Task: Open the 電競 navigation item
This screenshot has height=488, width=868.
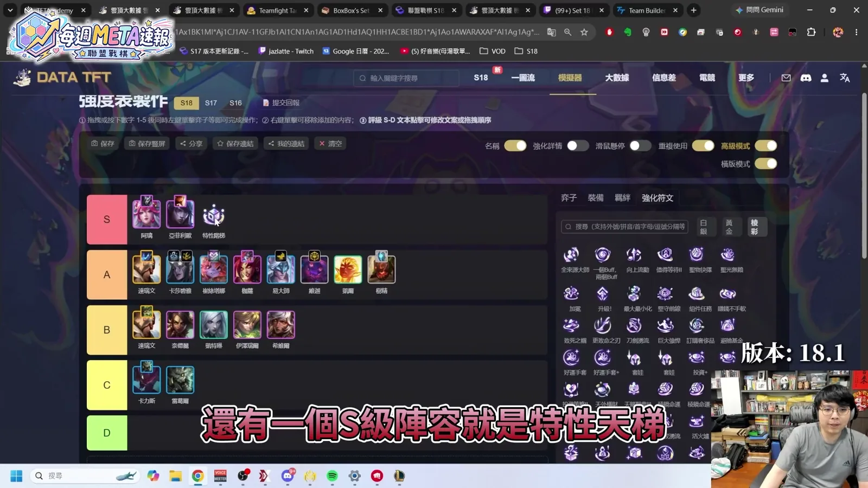Action: point(707,78)
